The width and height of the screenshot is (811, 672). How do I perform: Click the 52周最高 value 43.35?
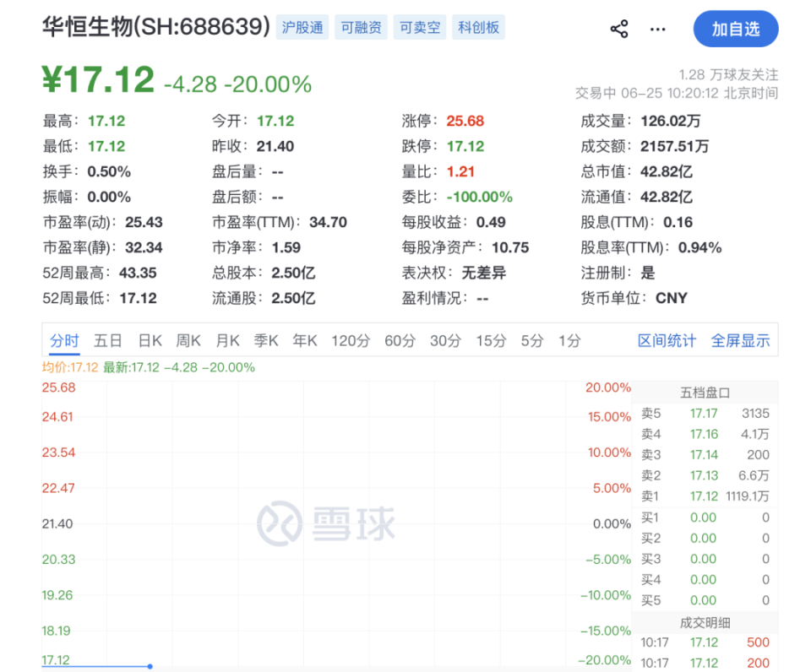click(138, 273)
